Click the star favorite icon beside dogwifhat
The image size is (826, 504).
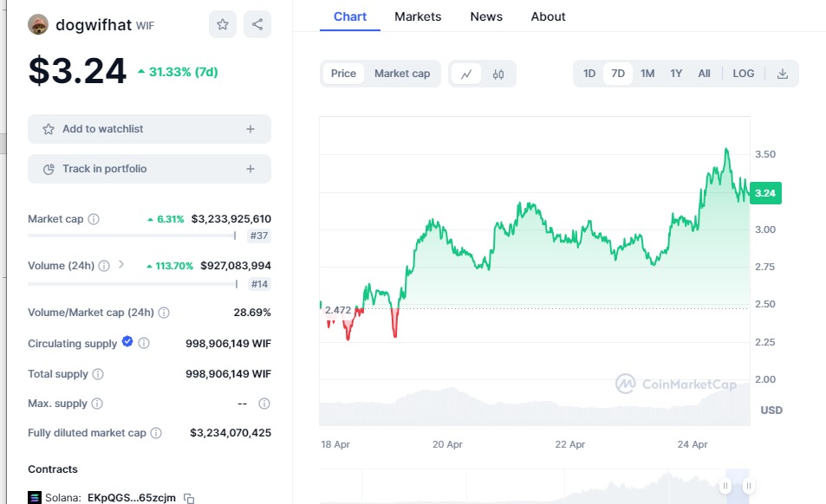(223, 25)
